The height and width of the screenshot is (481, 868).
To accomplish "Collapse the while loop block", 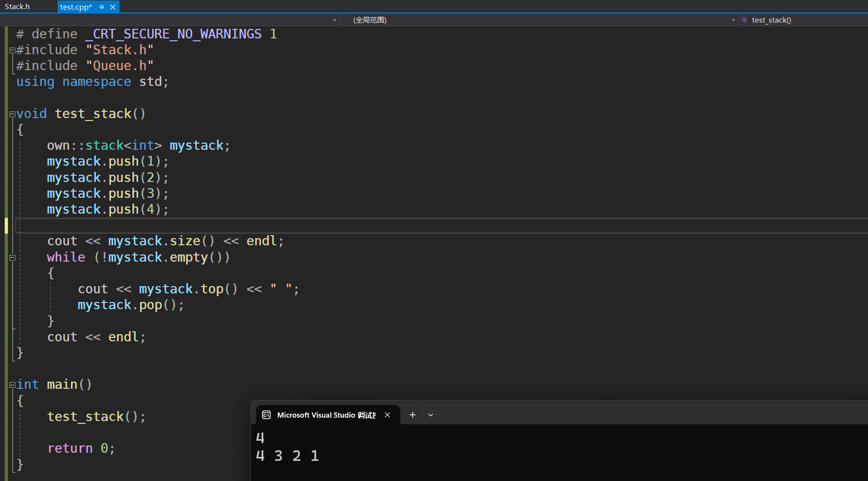I will (x=12, y=258).
